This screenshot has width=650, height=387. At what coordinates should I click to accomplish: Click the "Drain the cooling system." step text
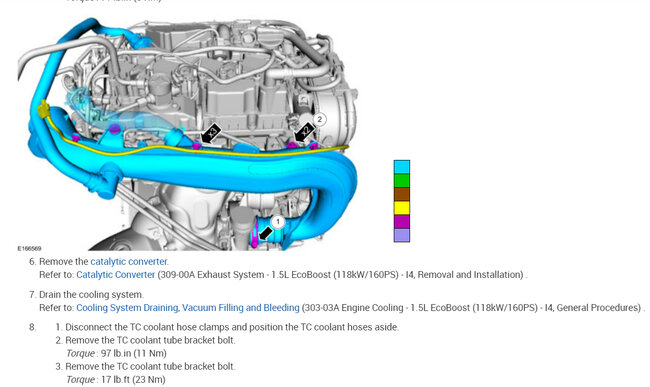tap(91, 295)
